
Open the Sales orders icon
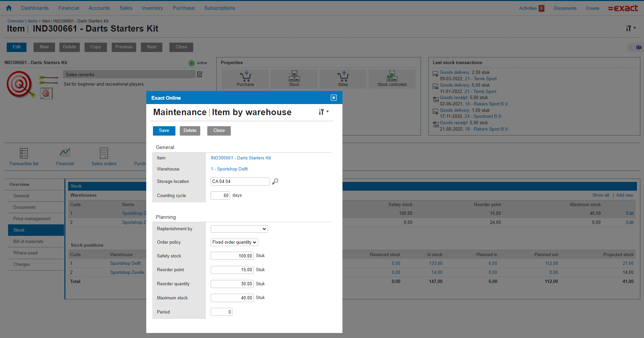[x=104, y=153]
